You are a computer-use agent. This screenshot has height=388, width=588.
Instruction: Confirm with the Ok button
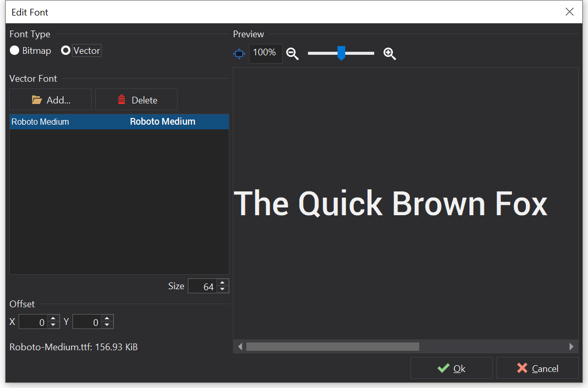tap(451, 368)
